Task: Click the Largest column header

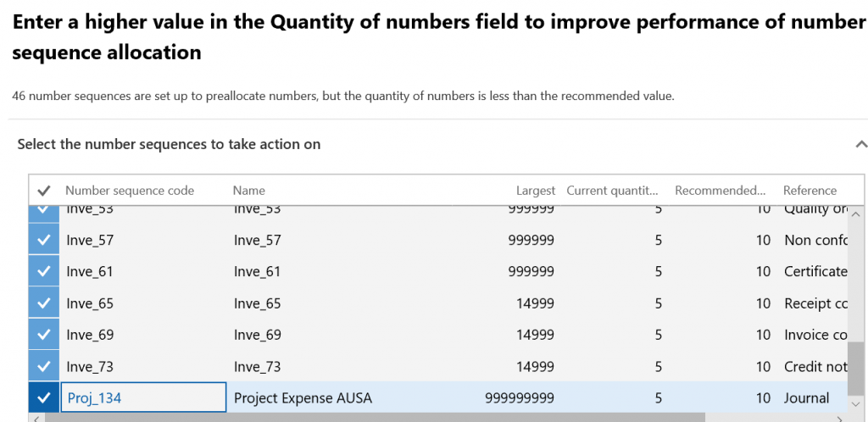Action: pyautogui.click(x=536, y=191)
